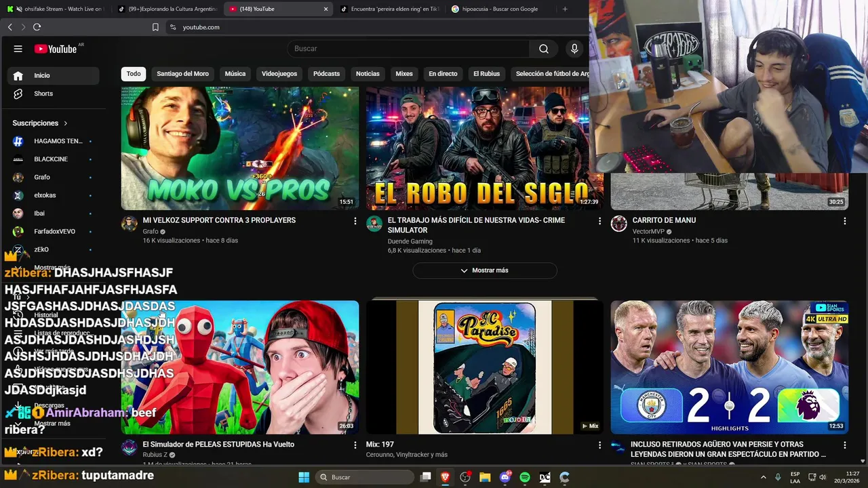Switch to pereira elden ring TikTok tab

coord(390,9)
